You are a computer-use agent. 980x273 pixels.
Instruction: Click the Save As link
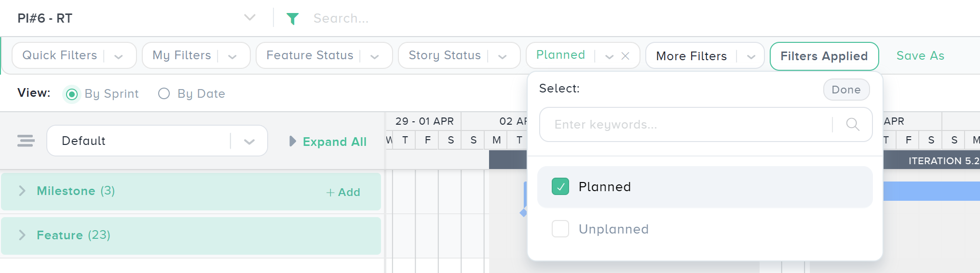coord(920,56)
